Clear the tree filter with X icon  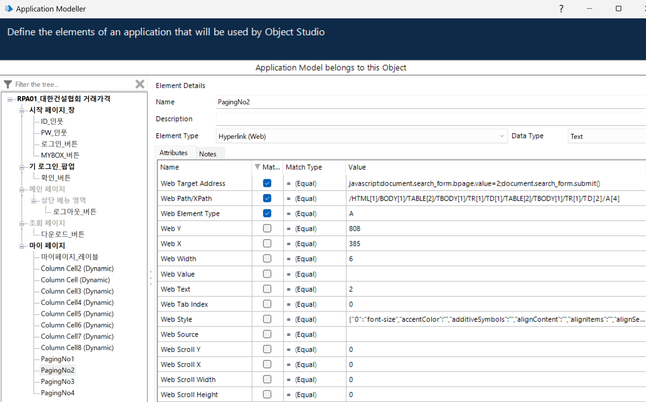pos(140,84)
